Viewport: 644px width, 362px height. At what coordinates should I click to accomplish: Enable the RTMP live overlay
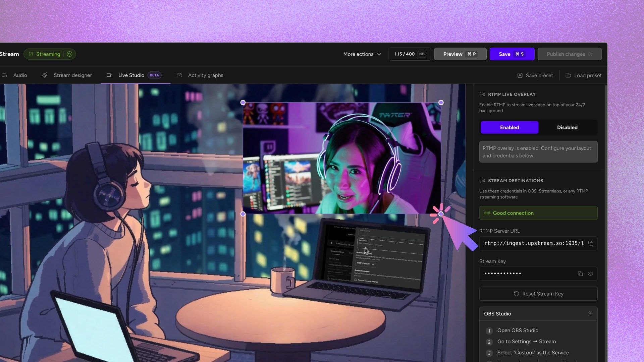tap(509, 127)
